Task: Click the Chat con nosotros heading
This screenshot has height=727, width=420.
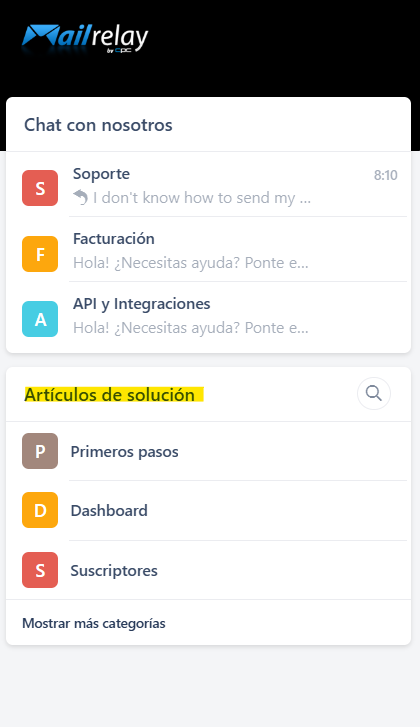Action: click(98, 125)
